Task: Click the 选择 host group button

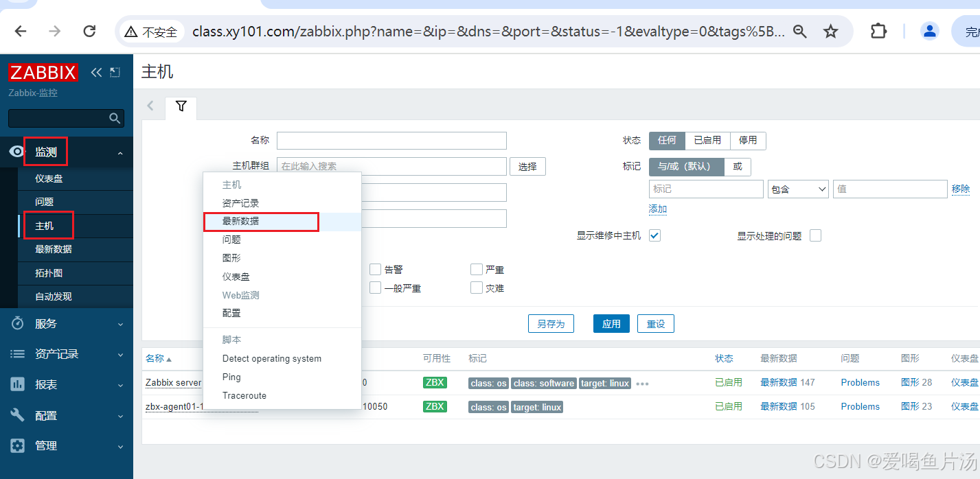Action: click(527, 166)
